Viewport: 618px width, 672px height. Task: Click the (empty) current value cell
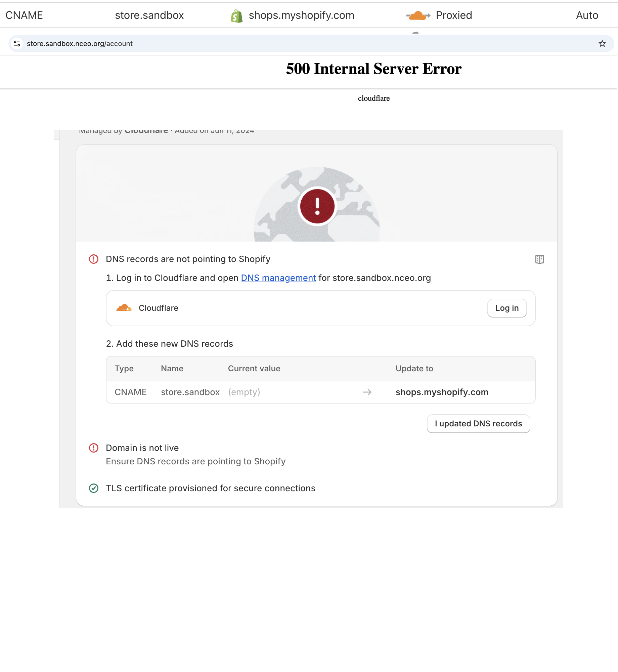click(x=244, y=392)
